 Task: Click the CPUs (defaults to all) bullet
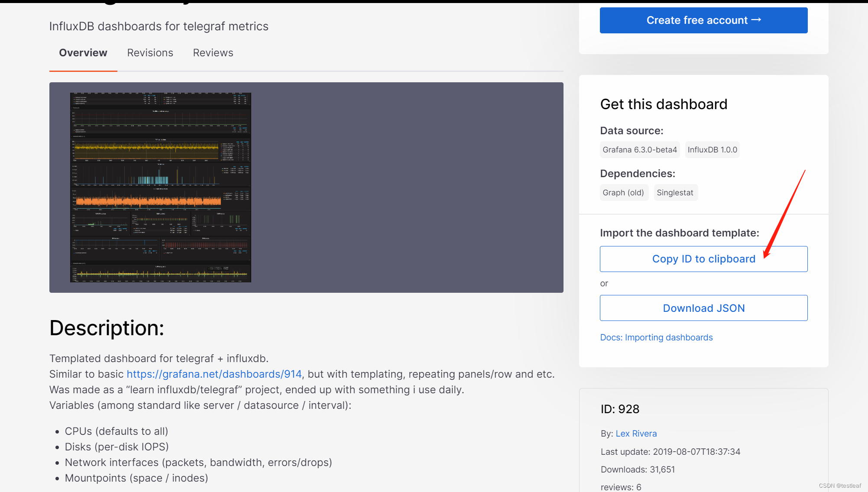tap(116, 431)
